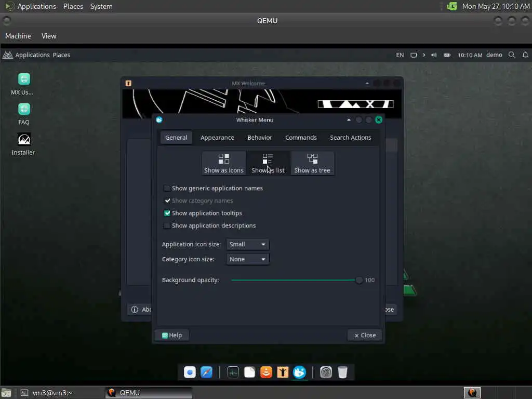The height and width of the screenshot is (399, 532).
Task: Switch to the Appearance tab
Action: click(217, 137)
